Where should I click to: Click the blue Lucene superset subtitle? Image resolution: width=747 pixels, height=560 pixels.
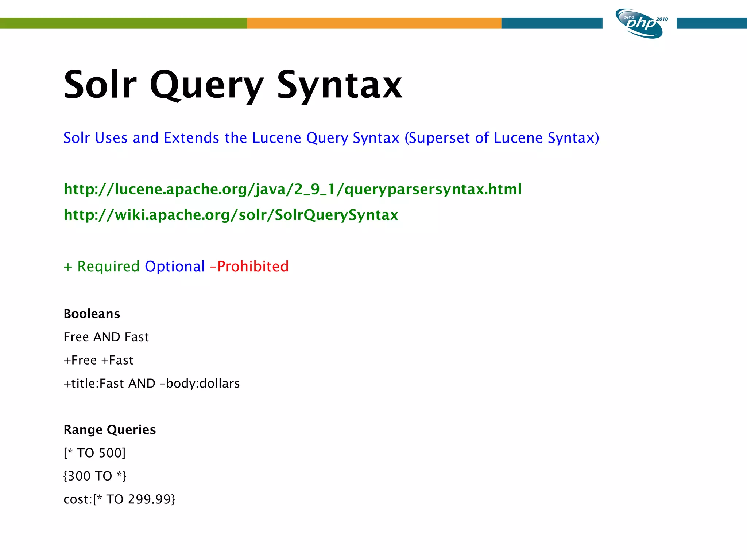[331, 138]
